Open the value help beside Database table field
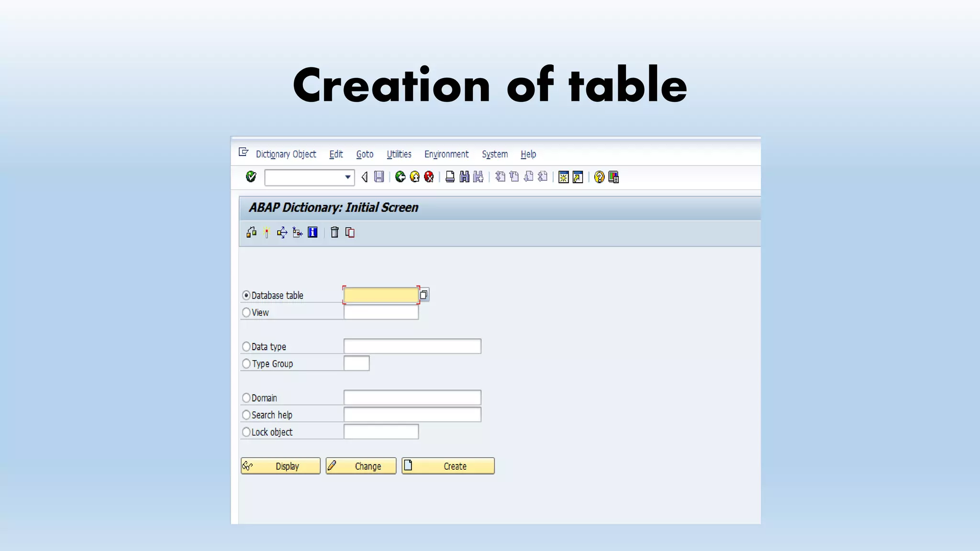 pos(423,295)
